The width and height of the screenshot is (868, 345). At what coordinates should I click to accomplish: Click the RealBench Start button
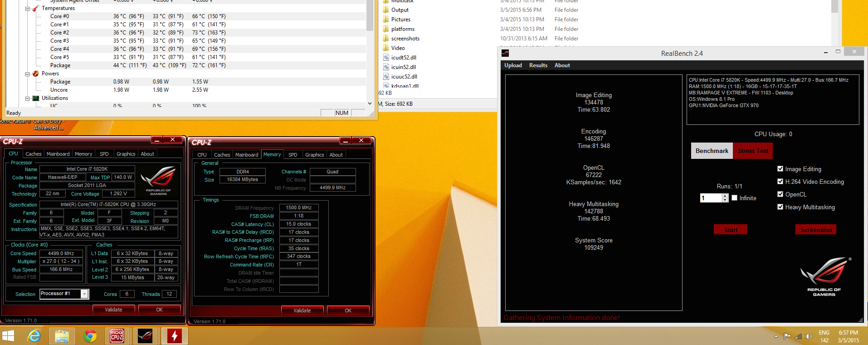point(731,230)
